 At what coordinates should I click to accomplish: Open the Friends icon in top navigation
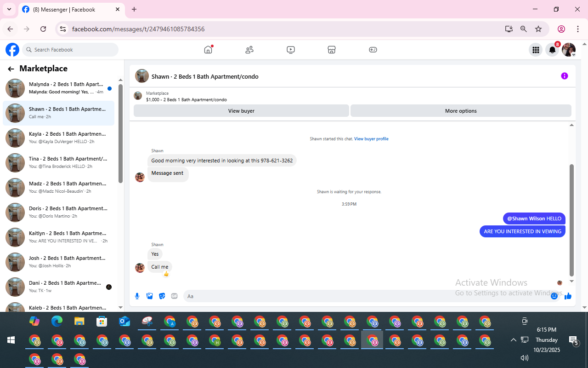tap(249, 50)
